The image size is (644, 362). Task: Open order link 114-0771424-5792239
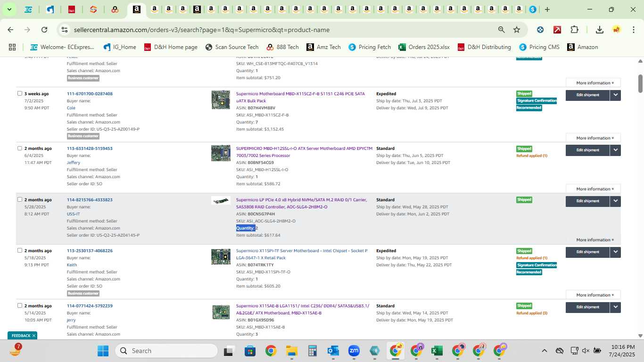click(90, 306)
